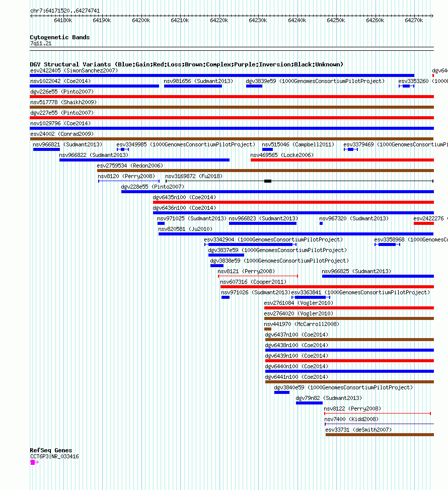448x490 pixels.
Task: Click the RefSeq Genes track title
Action: [x=51, y=450]
